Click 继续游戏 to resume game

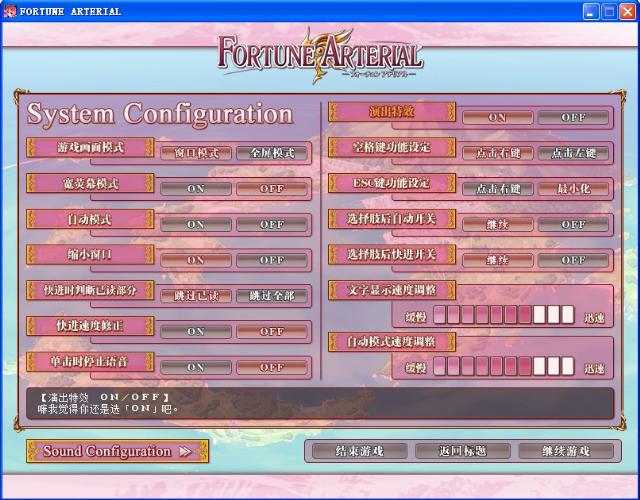point(566,451)
